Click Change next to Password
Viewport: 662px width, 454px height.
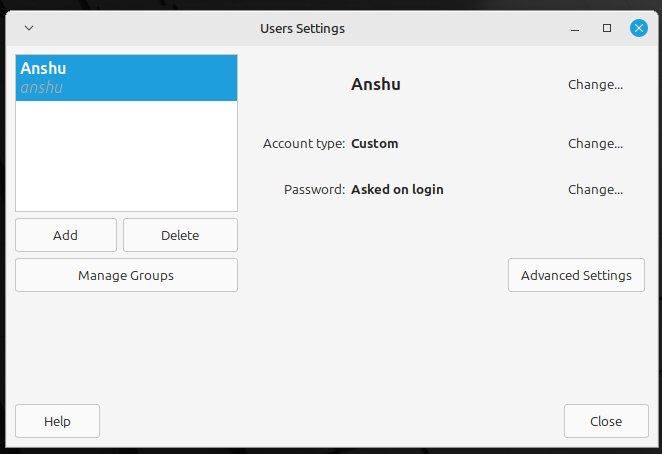click(x=595, y=189)
